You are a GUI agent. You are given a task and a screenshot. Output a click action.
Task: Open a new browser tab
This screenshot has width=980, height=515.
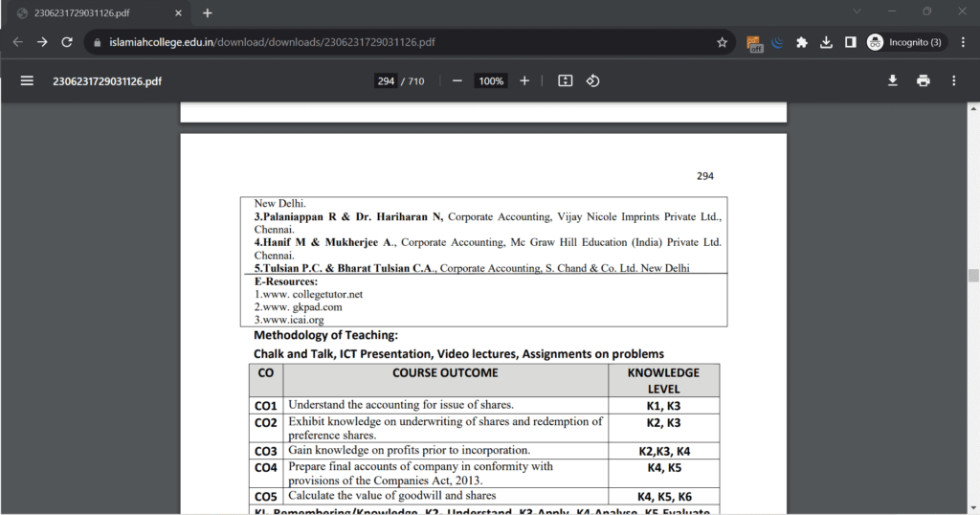[x=208, y=13]
